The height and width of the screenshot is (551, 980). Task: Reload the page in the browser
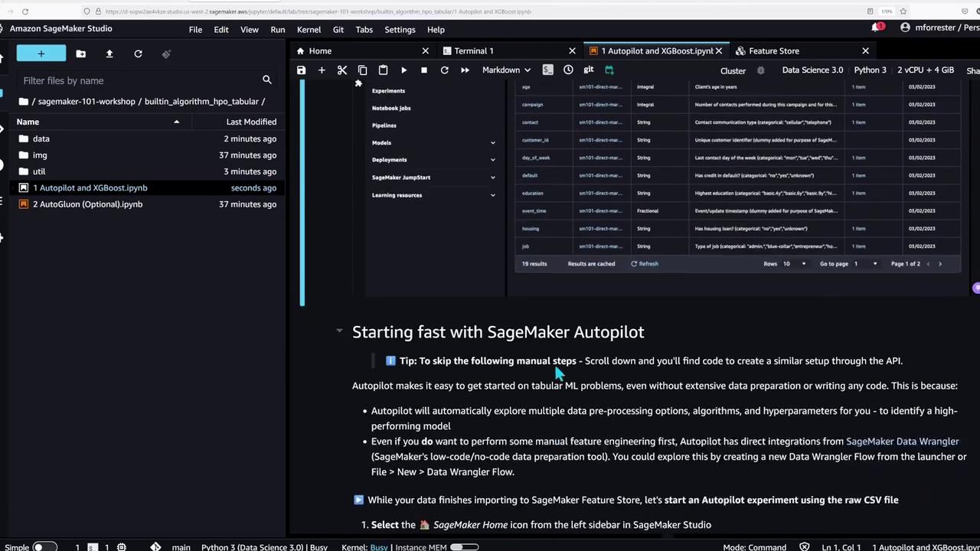pyautogui.click(x=25, y=11)
